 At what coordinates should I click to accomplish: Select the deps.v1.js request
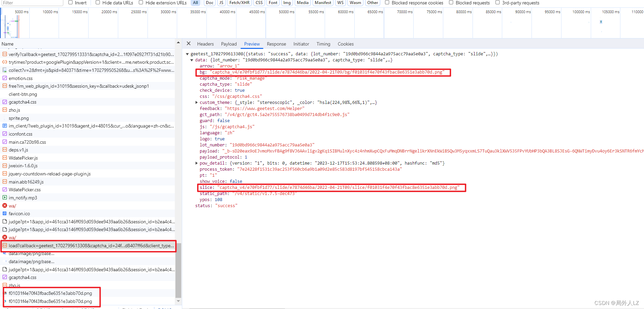(x=88, y=150)
